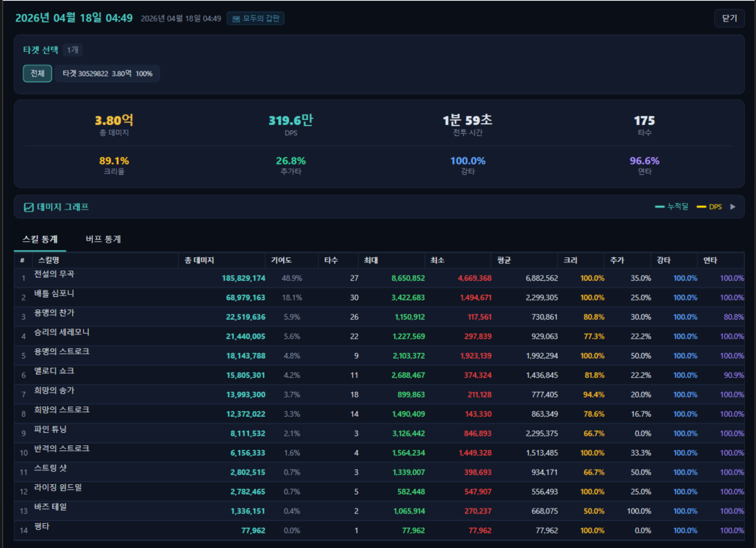Viewport: 756px width, 548px height.
Task: Select the 배틀 심포니 skill row
Action: [x=54, y=297]
